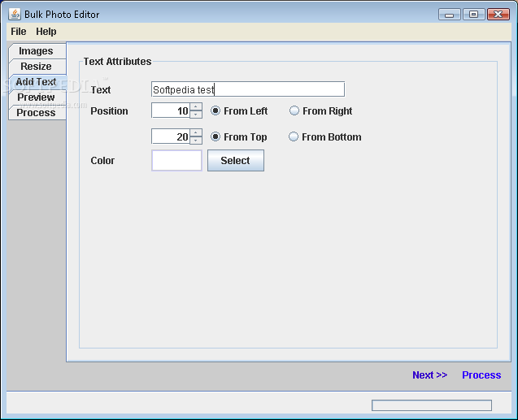Select the Add Text tab

37,82
